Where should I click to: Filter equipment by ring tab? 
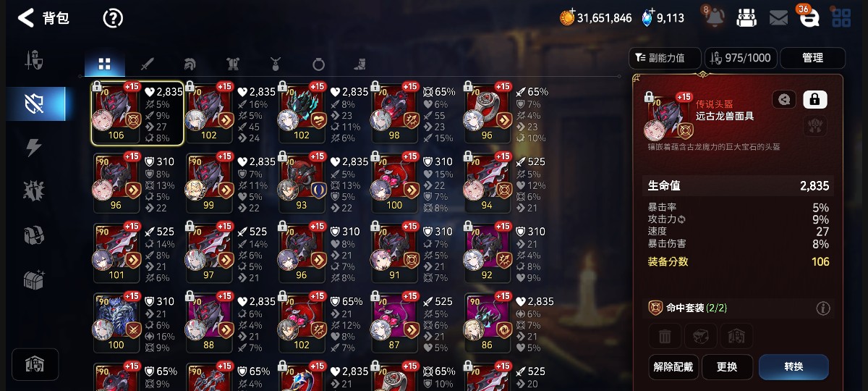coord(318,64)
